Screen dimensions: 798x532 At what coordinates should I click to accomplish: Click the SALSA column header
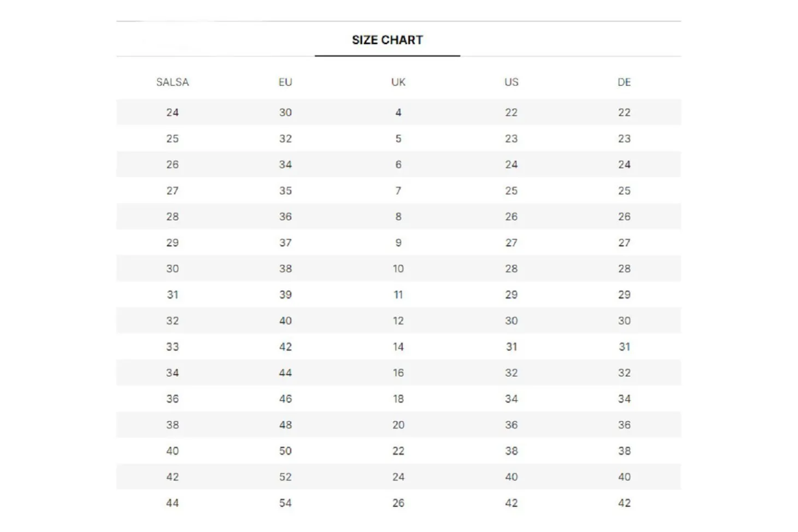click(173, 82)
